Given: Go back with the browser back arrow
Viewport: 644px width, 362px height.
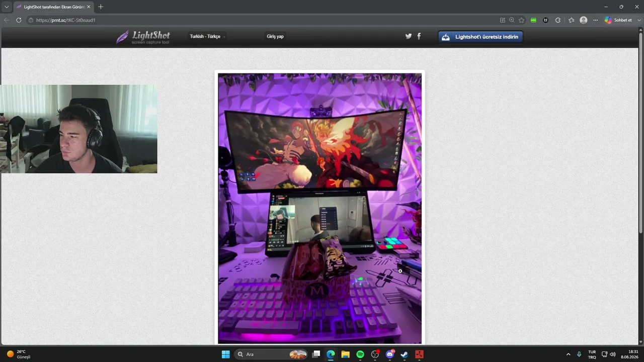Looking at the screenshot, I should pos(7,20).
